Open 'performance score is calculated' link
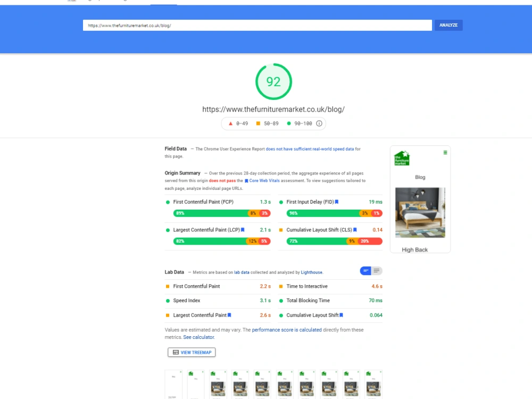 pyautogui.click(x=287, y=330)
